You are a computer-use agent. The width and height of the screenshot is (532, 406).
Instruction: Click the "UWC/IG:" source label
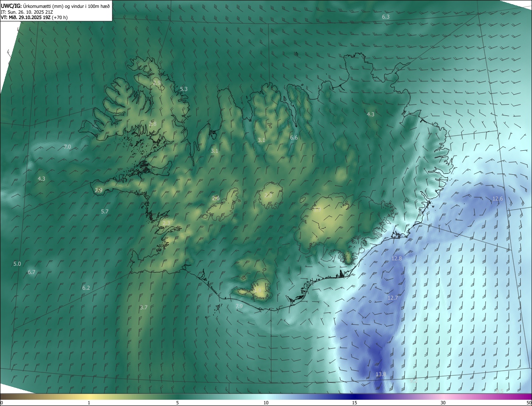(11, 5)
